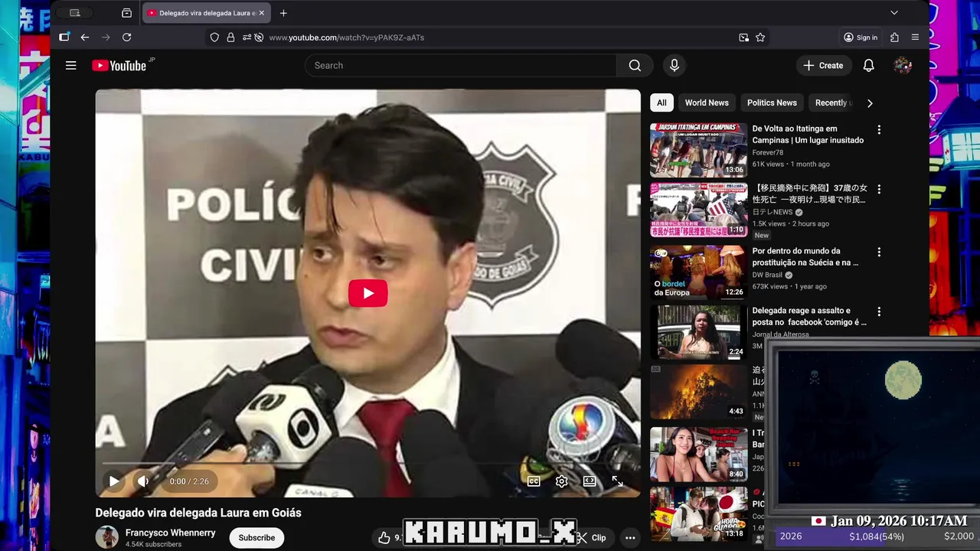Screen dimensions: 980x551
Task: Select the Recently uploaded filter chip
Action: (832, 103)
